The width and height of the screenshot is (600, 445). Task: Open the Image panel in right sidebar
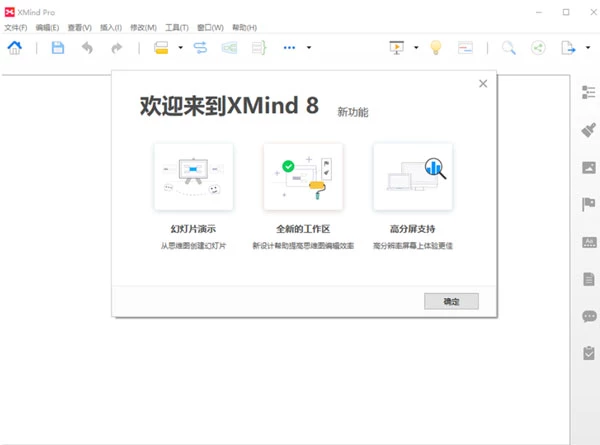click(589, 167)
